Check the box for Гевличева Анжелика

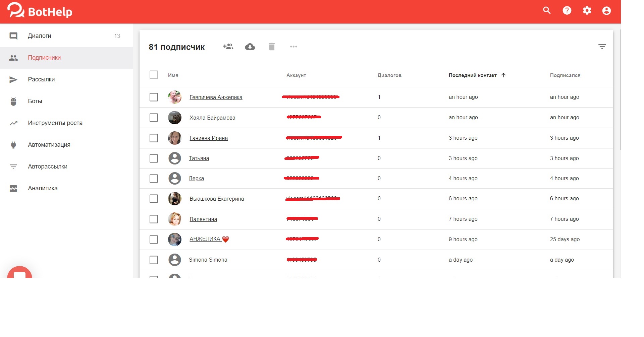tap(154, 97)
